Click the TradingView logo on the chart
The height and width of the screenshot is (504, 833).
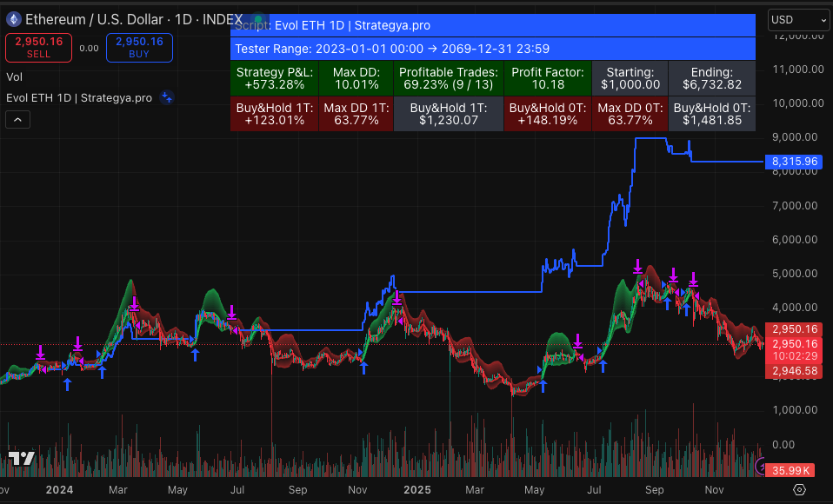click(22, 458)
